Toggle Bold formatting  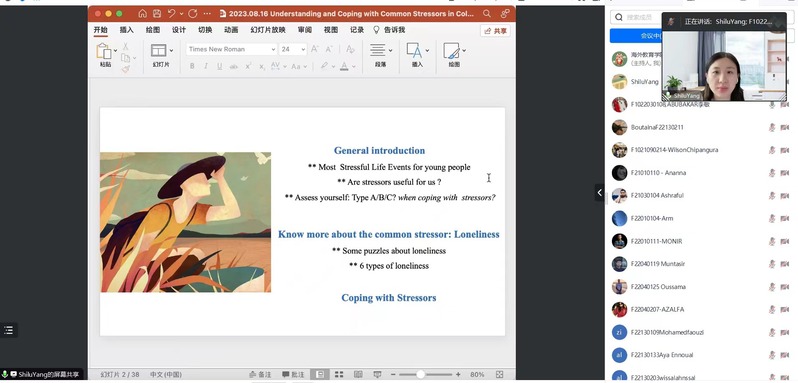(x=192, y=66)
